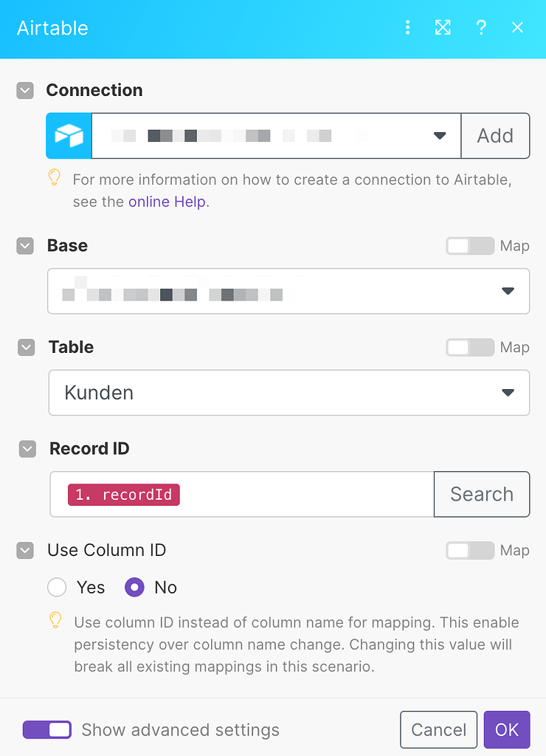This screenshot has height=756, width=546.
Task: Select Yes for Use Column ID
Action: tap(57, 587)
